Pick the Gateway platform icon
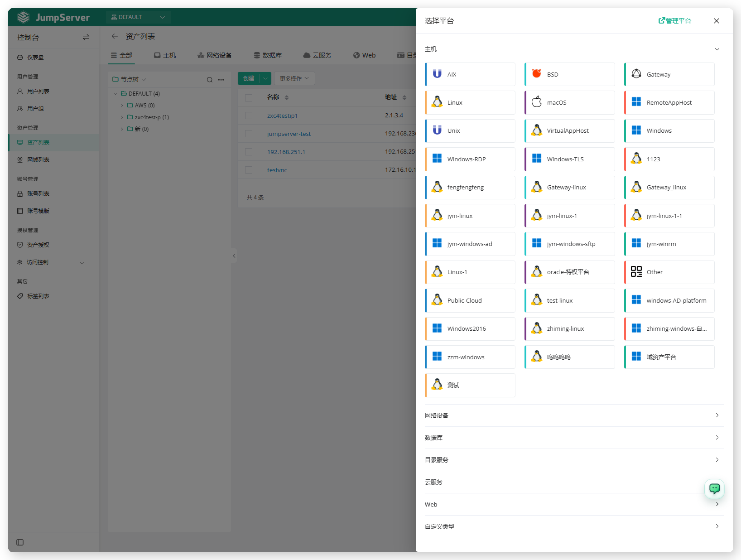 point(636,74)
